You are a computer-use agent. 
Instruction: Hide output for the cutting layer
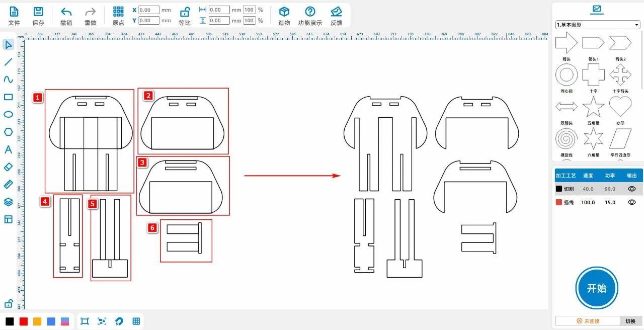(632, 189)
